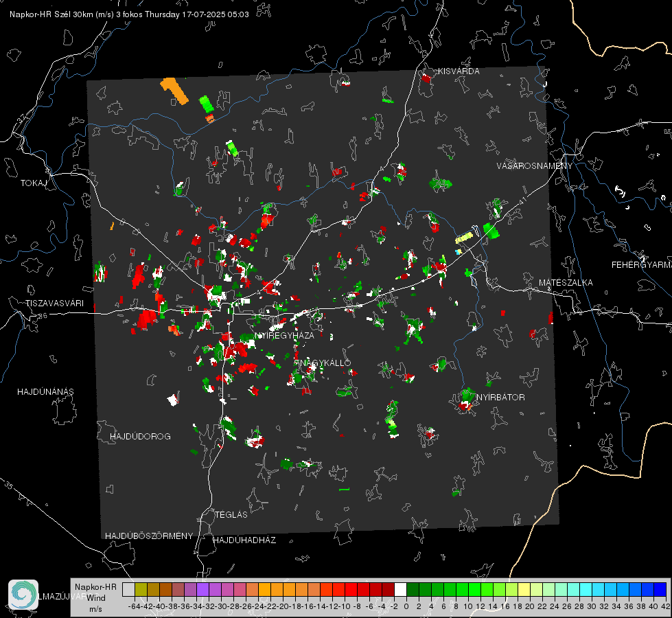The image size is (672, 618).
Task: Click the -10 legend value
Action: pos(345,606)
